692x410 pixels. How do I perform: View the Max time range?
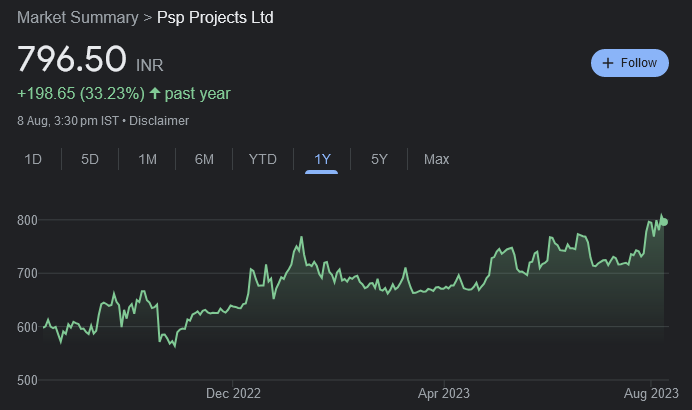(436, 159)
